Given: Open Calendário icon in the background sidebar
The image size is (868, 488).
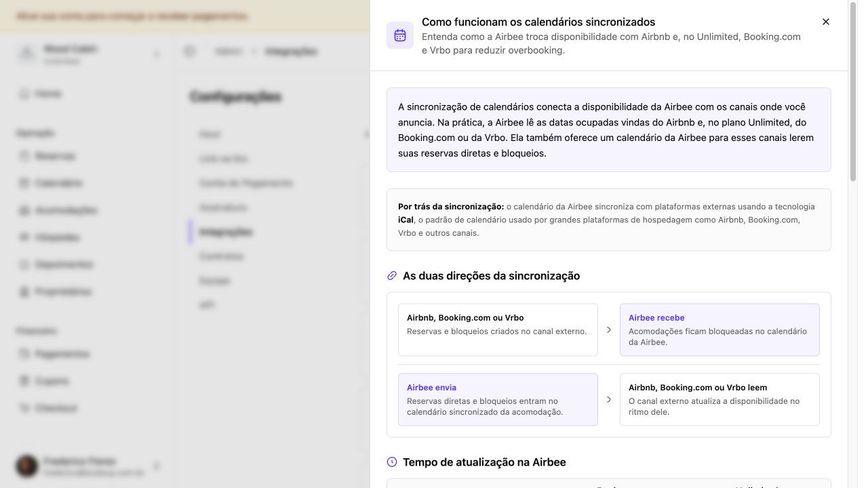Looking at the screenshot, I should (24, 183).
